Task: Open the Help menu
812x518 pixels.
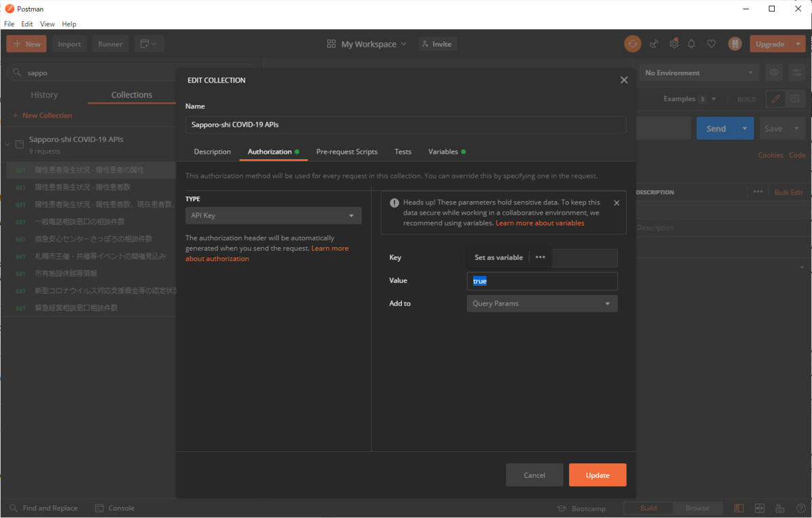Action: click(69, 24)
